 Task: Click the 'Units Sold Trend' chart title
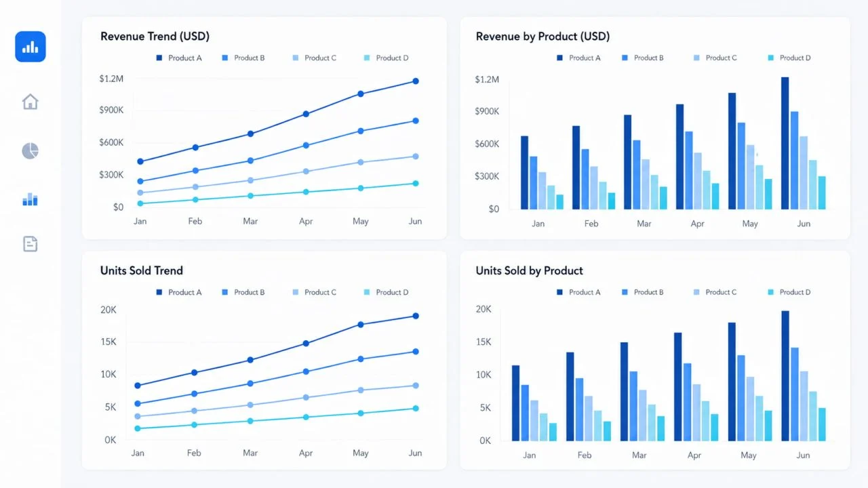click(142, 270)
